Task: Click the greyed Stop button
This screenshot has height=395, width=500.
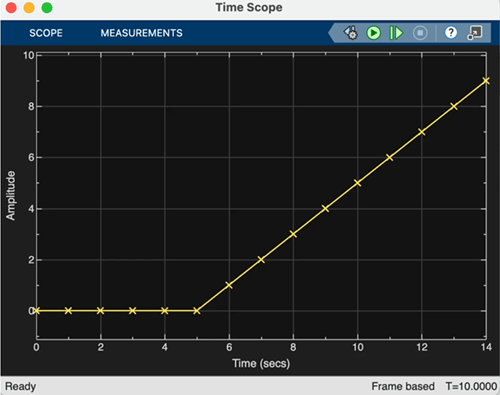Action: click(x=420, y=33)
